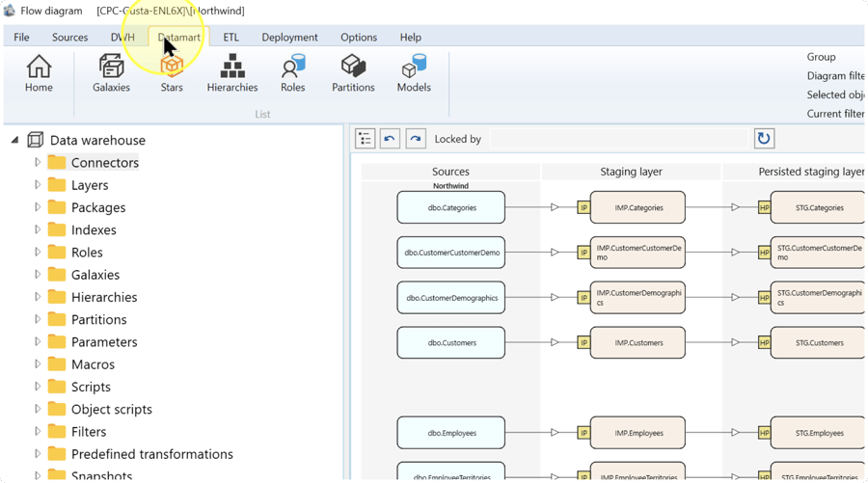Open the Models ribbon icon
Viewport: 868px width, 483px height.
click(x=414, y=73)
